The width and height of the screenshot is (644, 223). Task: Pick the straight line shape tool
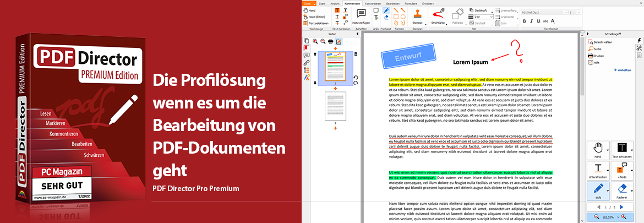(x=396, y=10)
